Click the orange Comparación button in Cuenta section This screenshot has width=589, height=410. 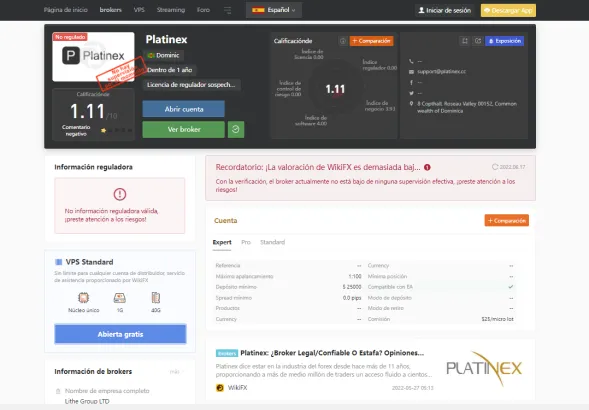coord(506,221)
